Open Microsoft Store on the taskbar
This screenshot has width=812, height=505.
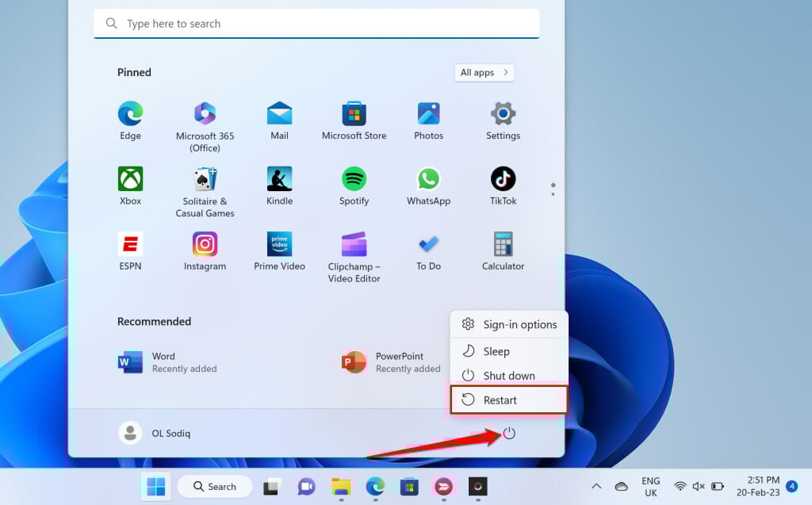409,486
